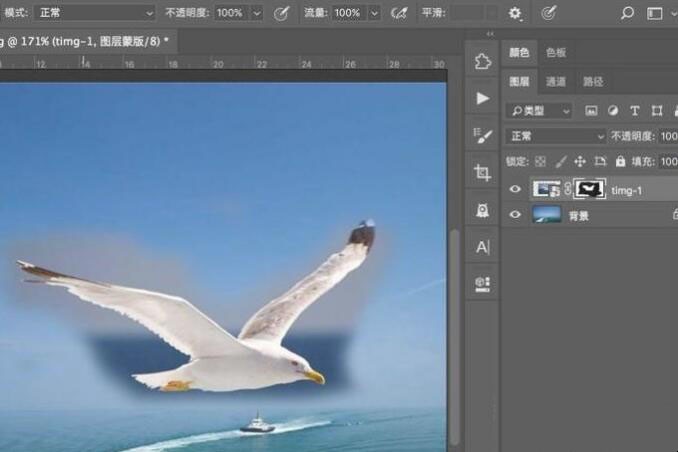Open the 模式 blend mode dropdown in options bar

tap(95, 13)
